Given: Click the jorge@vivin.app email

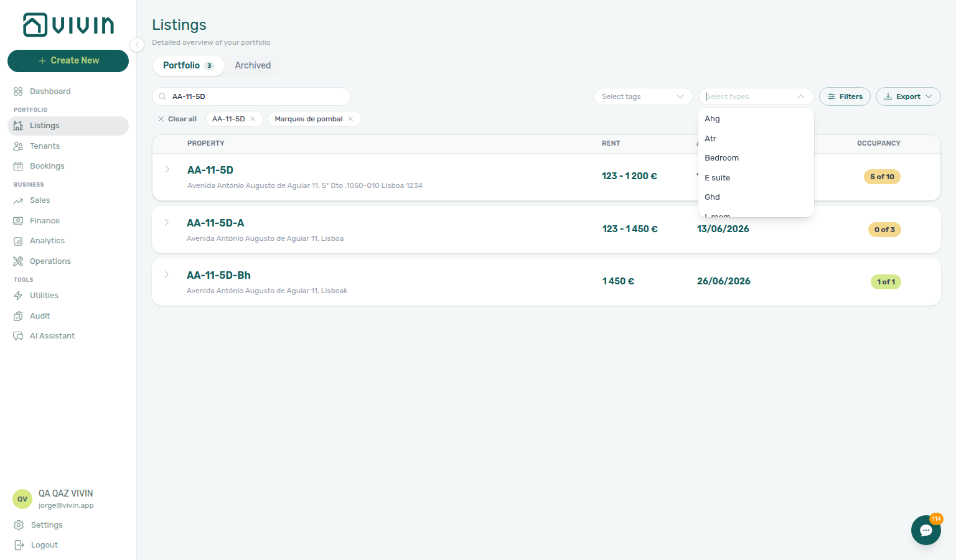Looking at the screenshot, I should (66, 505).
